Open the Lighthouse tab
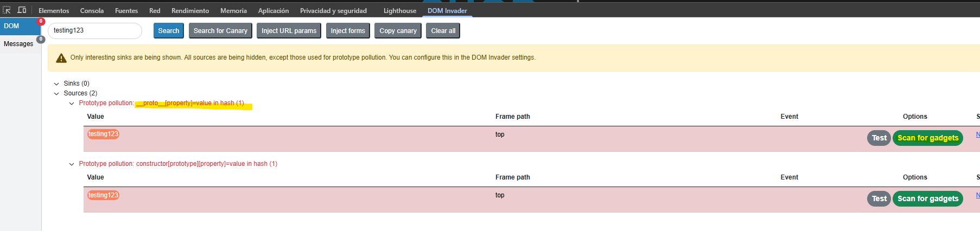Screen dimensions: 980x231 (399, 11)
